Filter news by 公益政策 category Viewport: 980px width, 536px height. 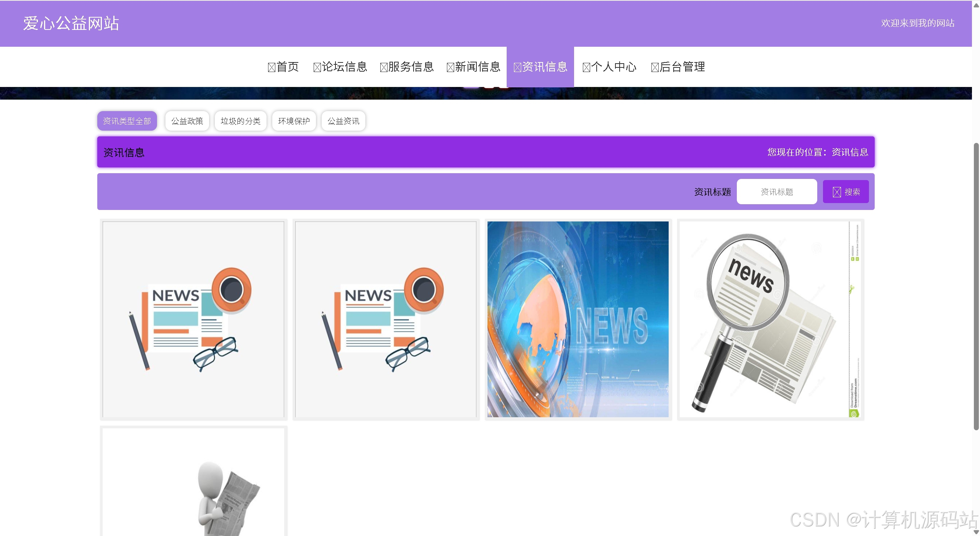pyautogui.click(x=187, y=121)
